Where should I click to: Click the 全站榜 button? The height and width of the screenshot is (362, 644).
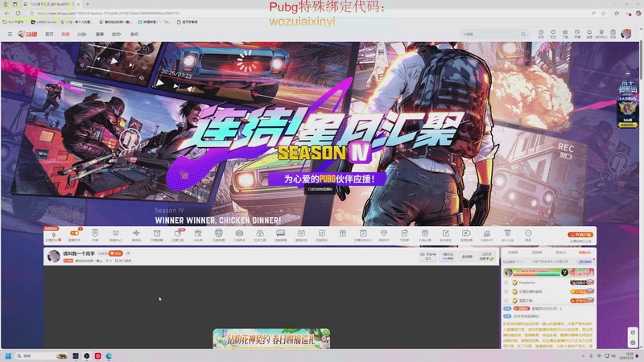click(x=467, y=257)
